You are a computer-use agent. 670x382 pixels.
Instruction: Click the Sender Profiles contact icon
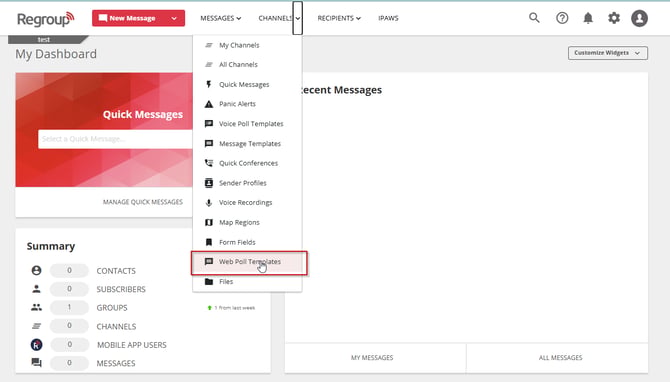click(209, 183)
